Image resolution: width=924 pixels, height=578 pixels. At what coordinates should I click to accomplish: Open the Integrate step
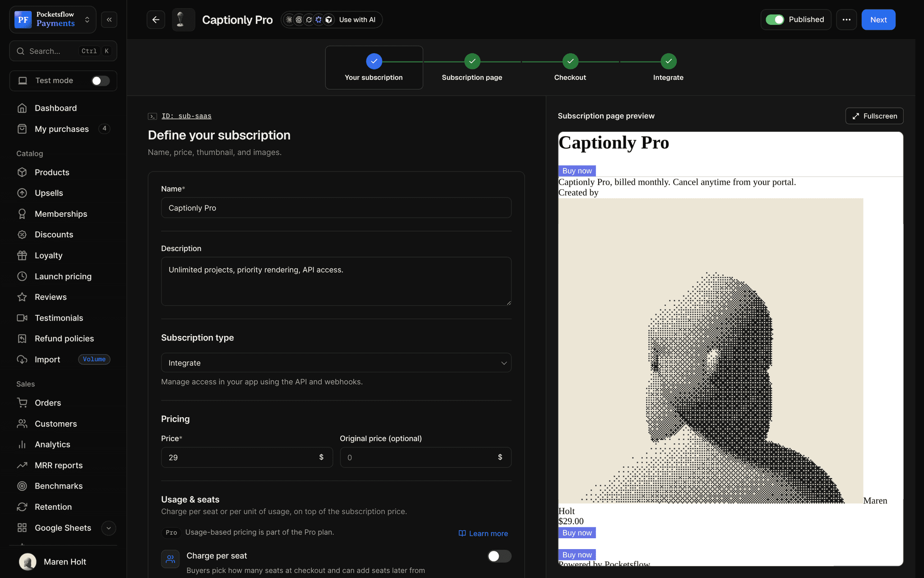pyautogui.click(x=668, y=68)
